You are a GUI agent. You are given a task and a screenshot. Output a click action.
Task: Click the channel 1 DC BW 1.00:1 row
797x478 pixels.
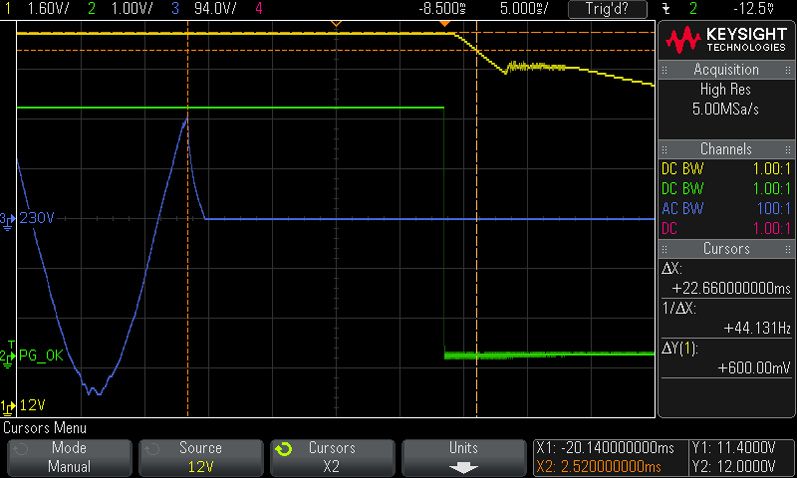coord(726,169)
